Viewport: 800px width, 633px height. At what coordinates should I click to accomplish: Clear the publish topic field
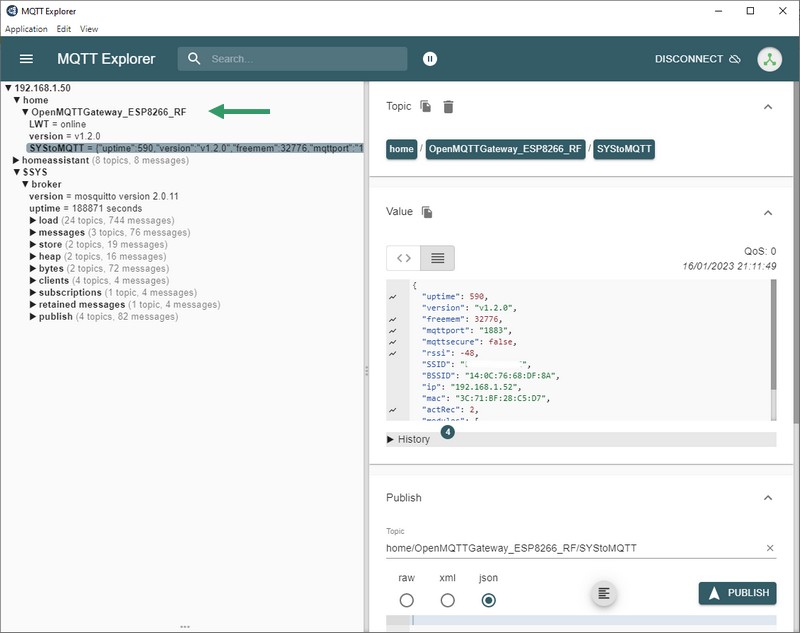pyautogui.click(x=770, y=548)
